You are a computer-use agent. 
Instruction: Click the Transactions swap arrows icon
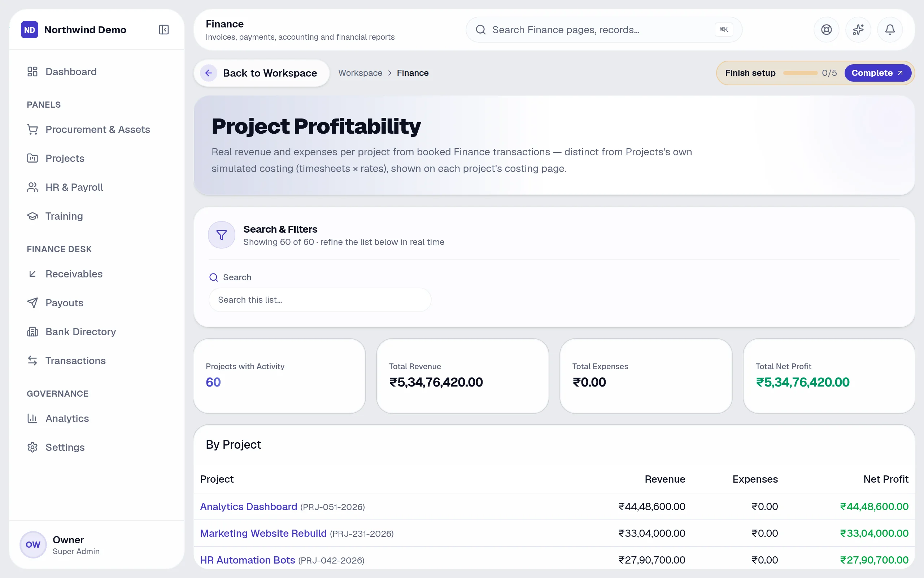pos(32,361)
